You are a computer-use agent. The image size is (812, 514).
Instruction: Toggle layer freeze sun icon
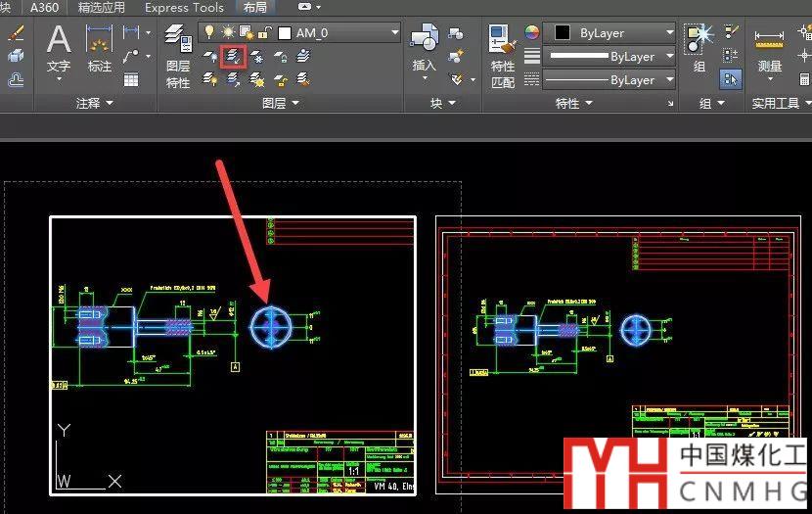pos(228,32)
